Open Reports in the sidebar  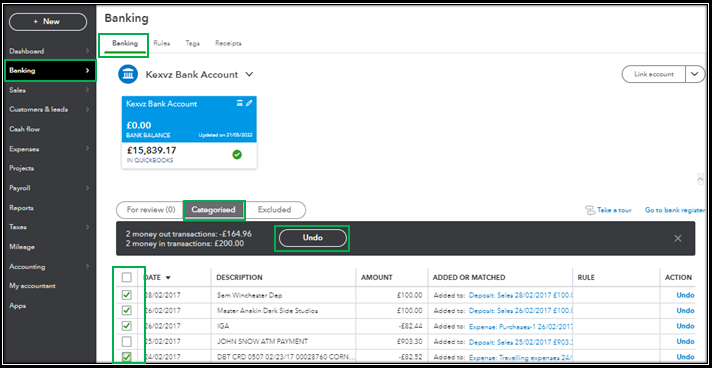click(21, 208)
